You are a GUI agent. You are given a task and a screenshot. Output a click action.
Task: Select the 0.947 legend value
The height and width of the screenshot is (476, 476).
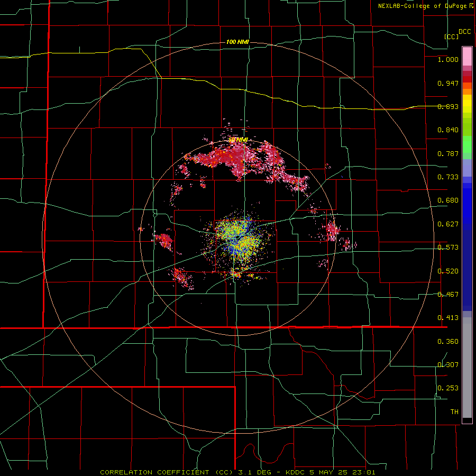click(448, 83)
